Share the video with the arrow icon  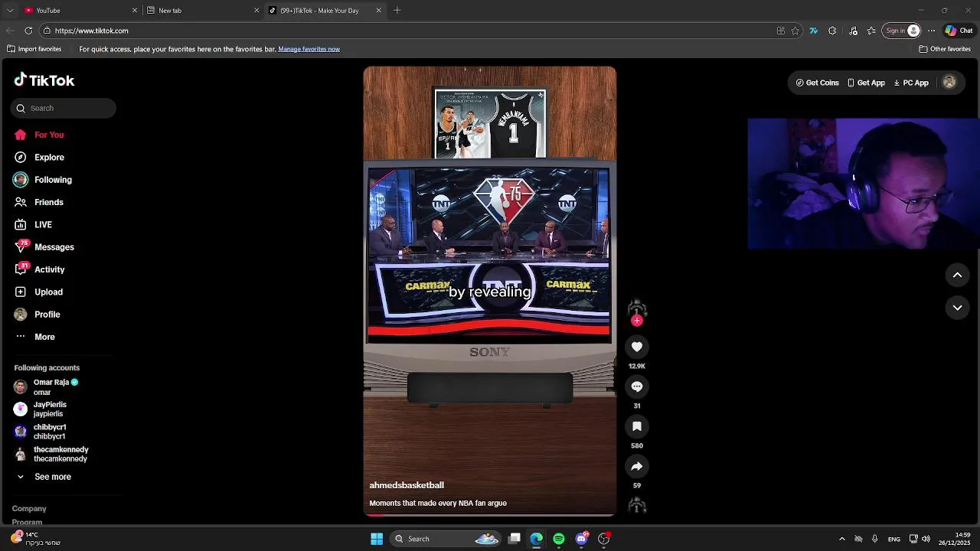[x=637, y=466]
